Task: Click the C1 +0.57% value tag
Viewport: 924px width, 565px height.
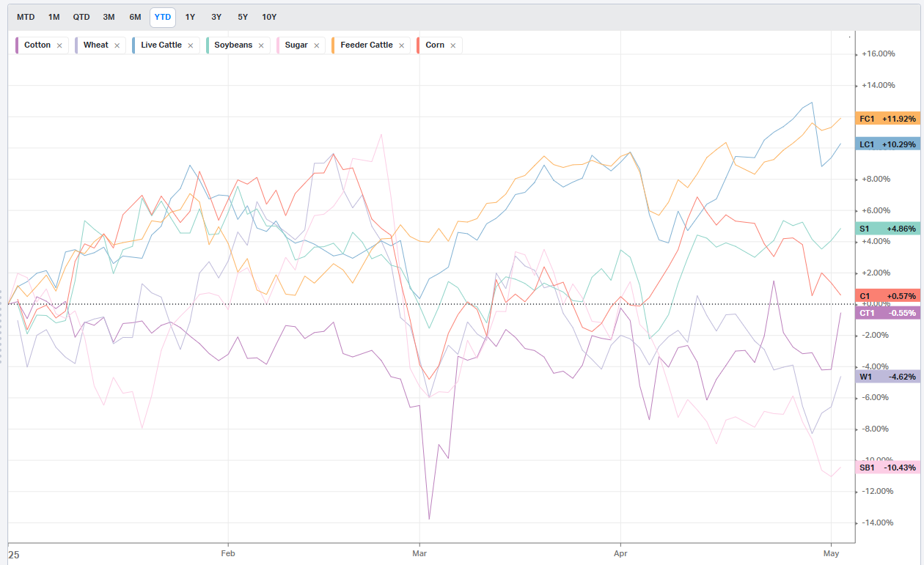Action: [x=887, y=296]
